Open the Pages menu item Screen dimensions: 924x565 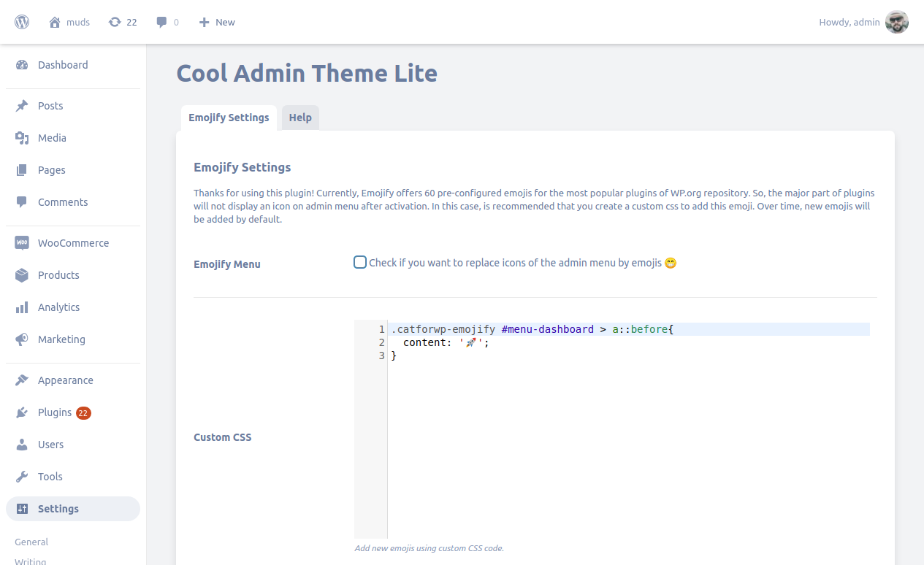point(73,170)
